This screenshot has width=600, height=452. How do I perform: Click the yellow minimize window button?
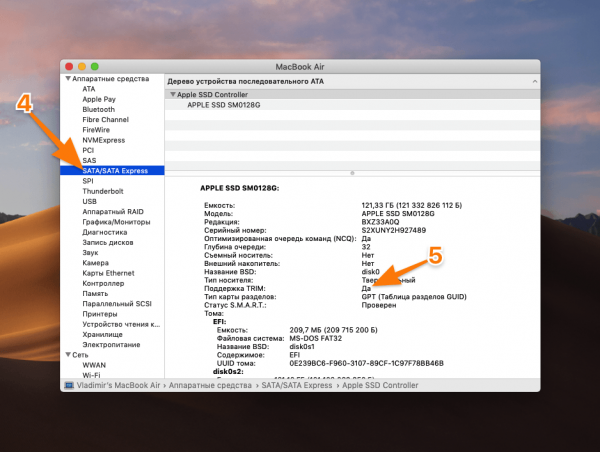click(x=82, y=67)
